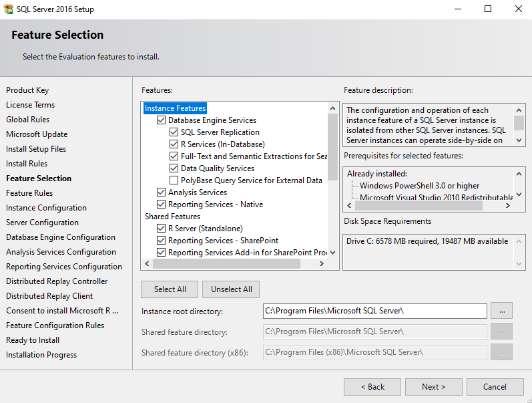Click the Consent to install Microsoft R step

(62, 311)
